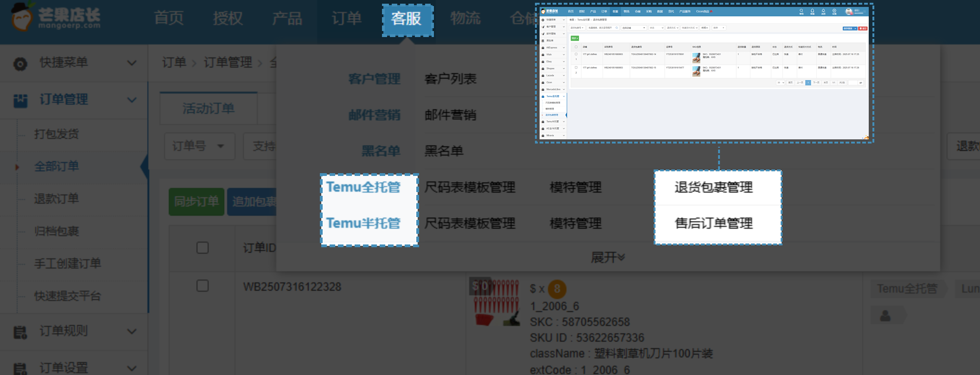
Task: Open the 邮件营销 link beside its heading
Action: (451, 115)
